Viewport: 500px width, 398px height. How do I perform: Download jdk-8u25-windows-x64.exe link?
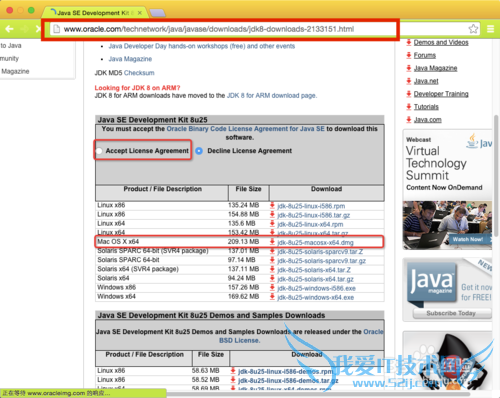point(315,297)
